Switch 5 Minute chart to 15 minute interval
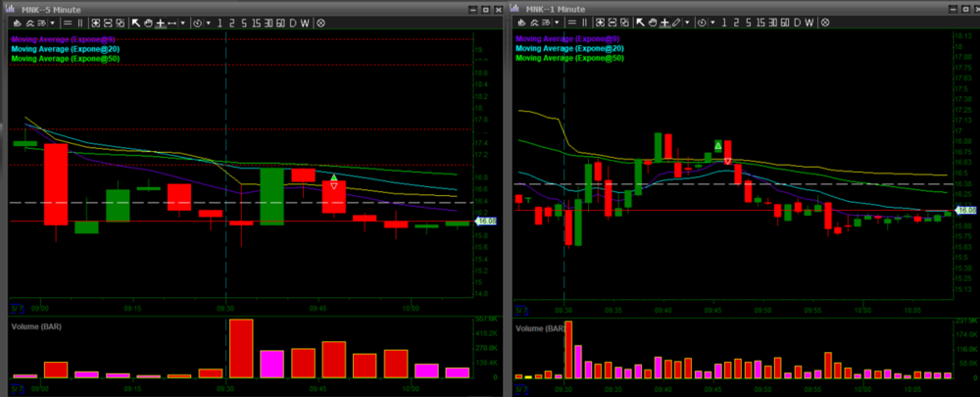Image resolution: width=980 pixels, height=397 pixels. click(256, 23)
